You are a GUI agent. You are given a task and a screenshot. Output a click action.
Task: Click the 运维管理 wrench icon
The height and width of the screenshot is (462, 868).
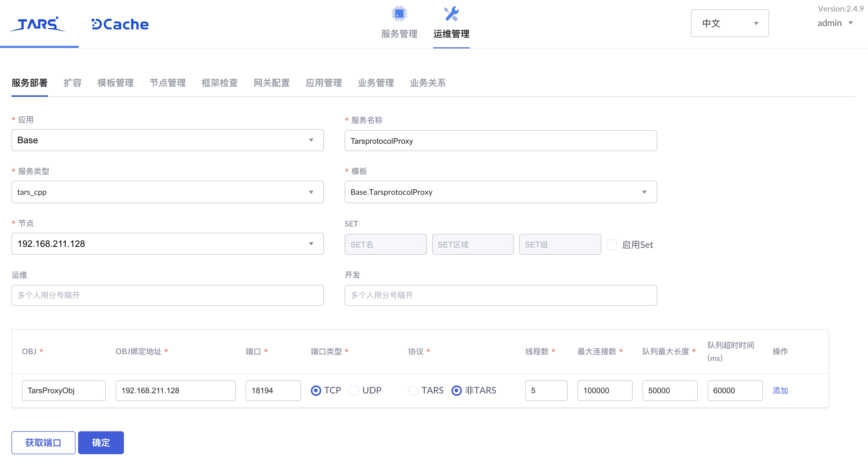tap(451, 14)
